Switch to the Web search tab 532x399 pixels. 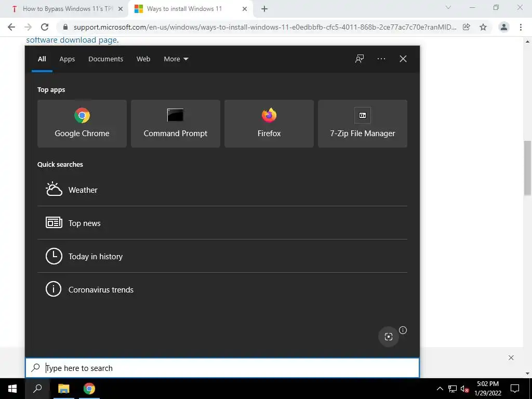click(143, 59)
